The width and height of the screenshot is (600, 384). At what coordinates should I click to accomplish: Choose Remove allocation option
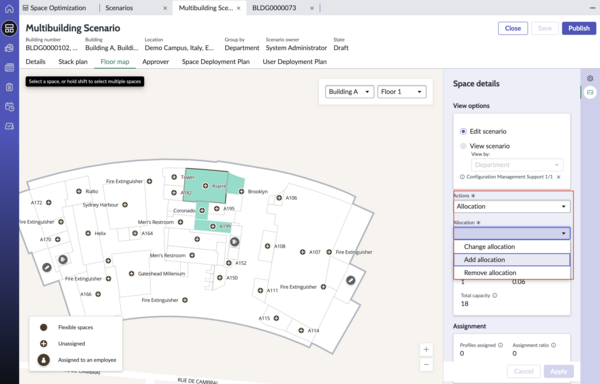[x=512, y=273]
